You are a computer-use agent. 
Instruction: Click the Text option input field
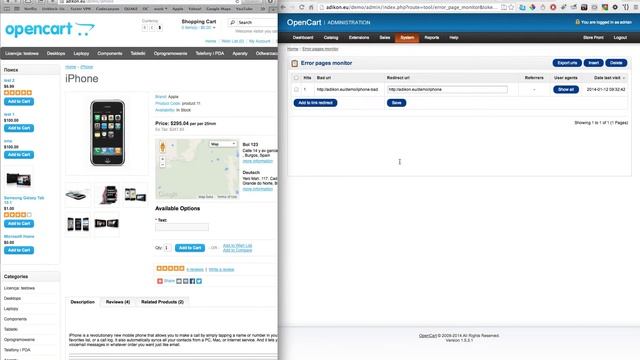182,227
